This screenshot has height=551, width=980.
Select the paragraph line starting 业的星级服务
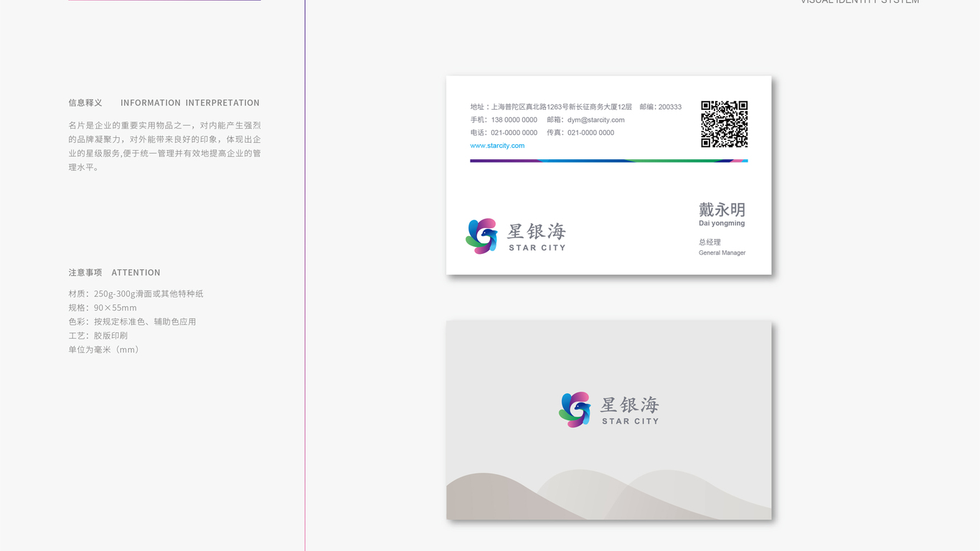click(164, 153)
